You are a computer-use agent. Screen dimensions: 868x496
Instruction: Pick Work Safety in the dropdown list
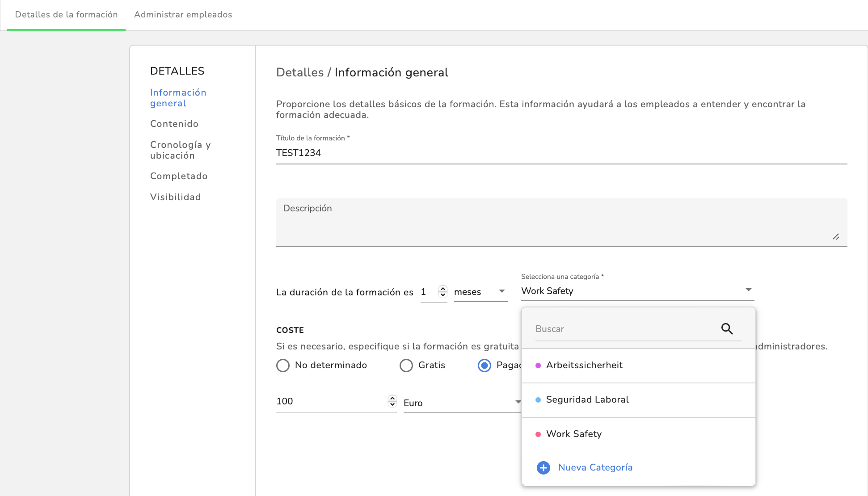[x=573, y=434]
